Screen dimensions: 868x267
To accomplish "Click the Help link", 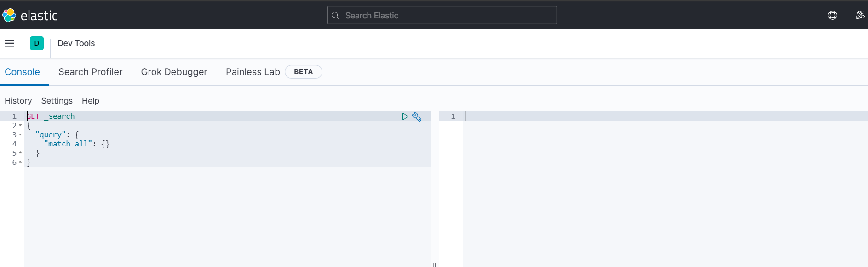I will coord(91,101).
